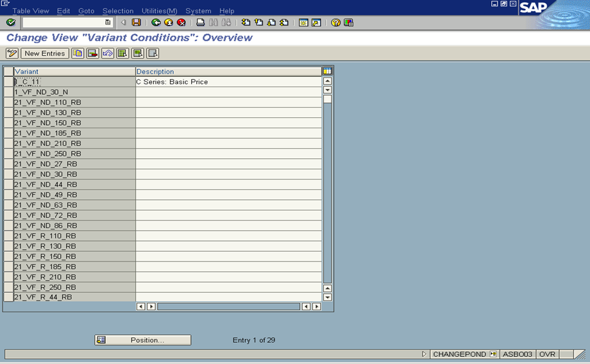Open the Help question mark icon

(x=335, y=22)
